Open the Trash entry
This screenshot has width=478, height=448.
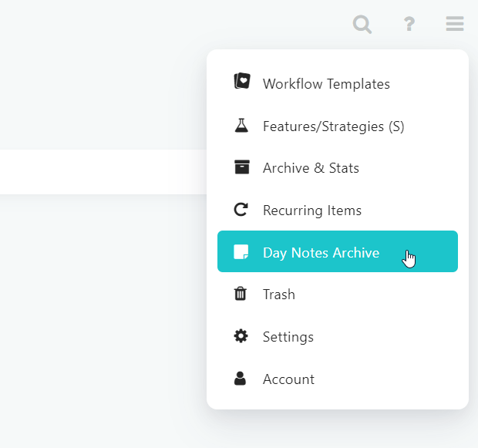coord(338,294)
